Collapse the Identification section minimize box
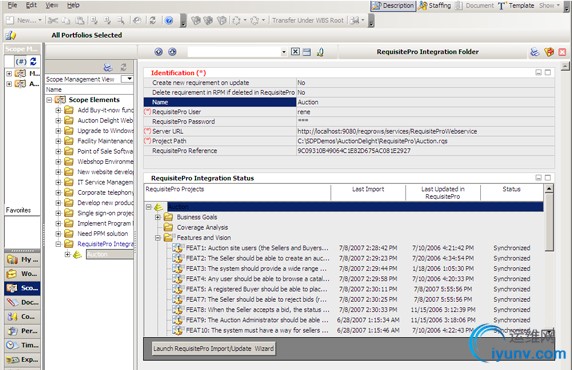The width and height of the screenshot is (572, 370). (538, 72)
